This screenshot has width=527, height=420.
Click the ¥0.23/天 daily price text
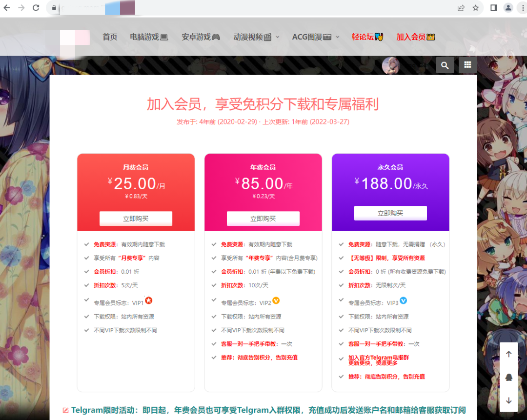coord(263,196)
